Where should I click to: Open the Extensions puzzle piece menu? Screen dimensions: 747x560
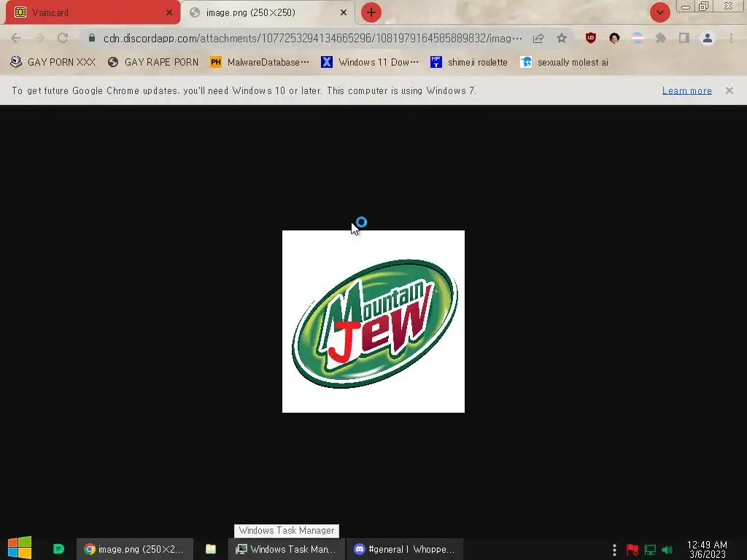click(x=661, y=38)
